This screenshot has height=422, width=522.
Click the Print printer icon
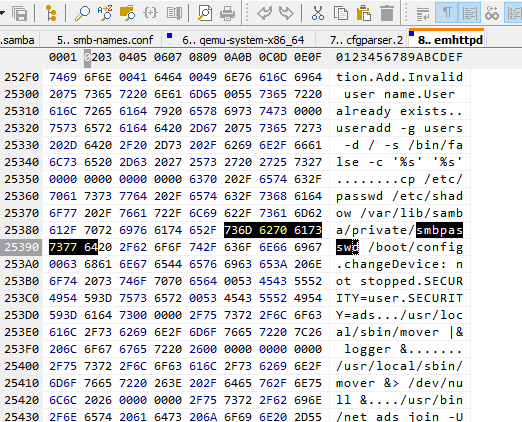coord(228,13)
